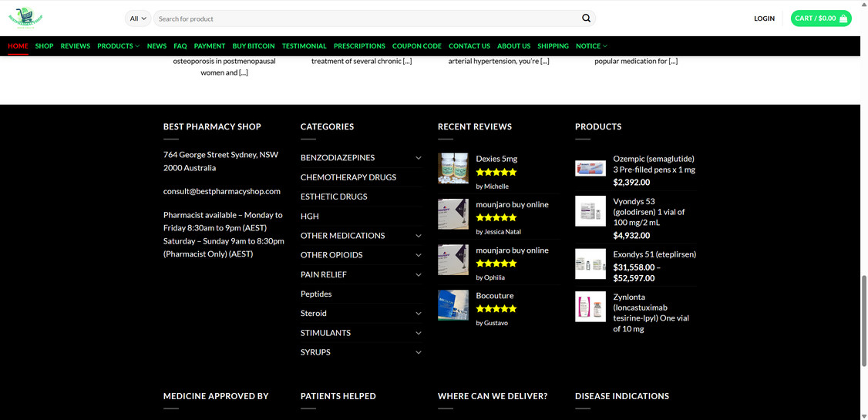Viewport: 868px width, 420px height.
Task: Click the scrollbar down arrow
Action: click(x=863, y=415)
